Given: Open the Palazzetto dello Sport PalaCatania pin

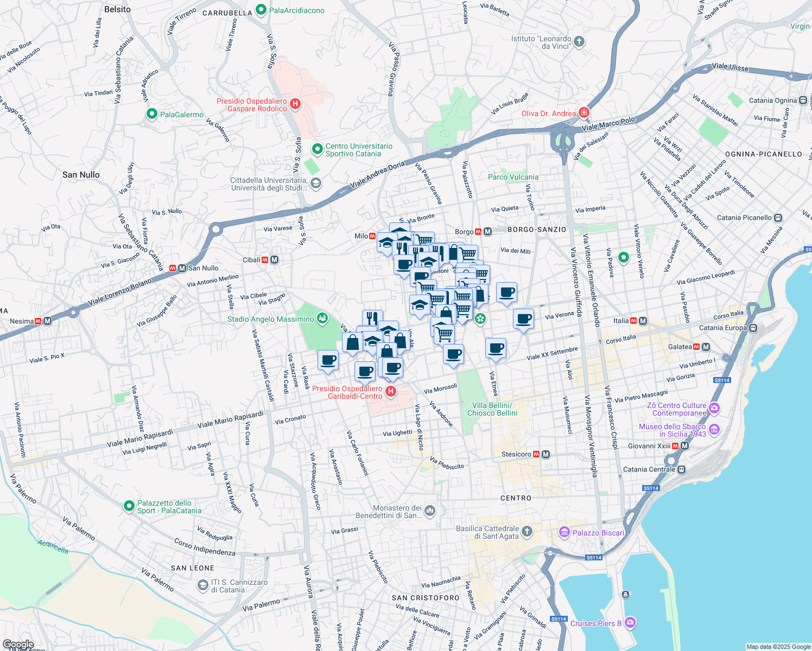Looking at the screenshot, I should 129,506.
